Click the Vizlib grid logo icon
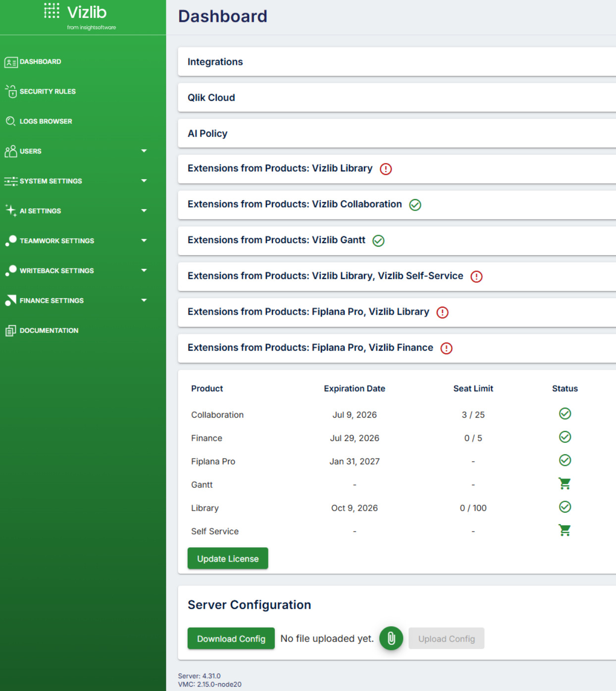 51,10
